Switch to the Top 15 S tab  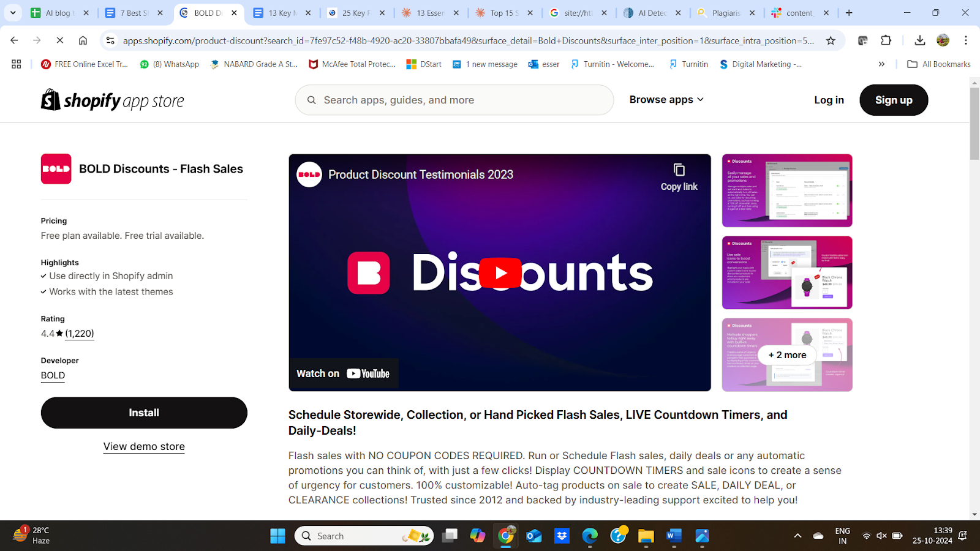504,12
